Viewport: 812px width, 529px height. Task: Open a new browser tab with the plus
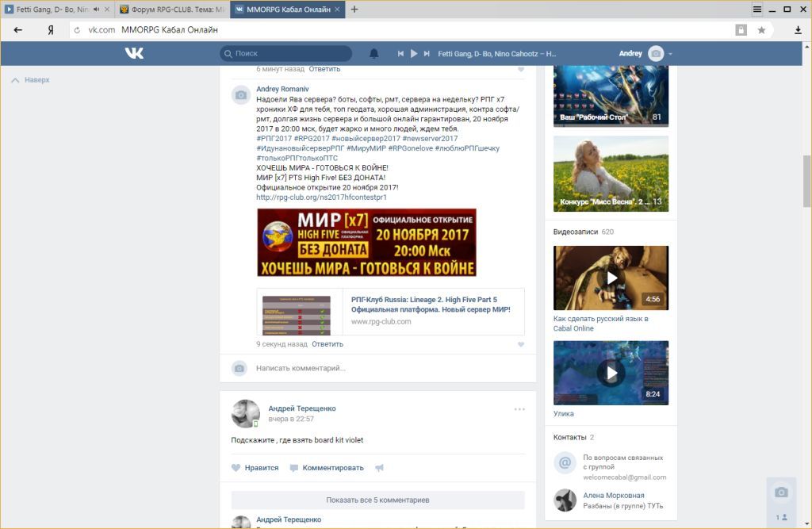354,10
